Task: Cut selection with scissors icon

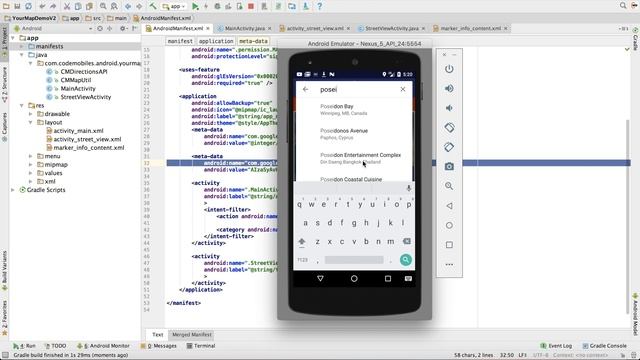Action: (x=67, y=6)
